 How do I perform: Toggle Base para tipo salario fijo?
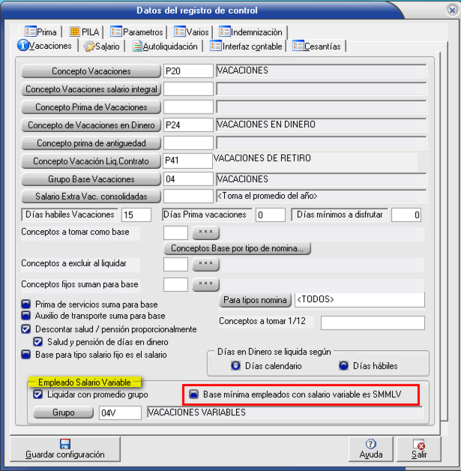(26, 354)
